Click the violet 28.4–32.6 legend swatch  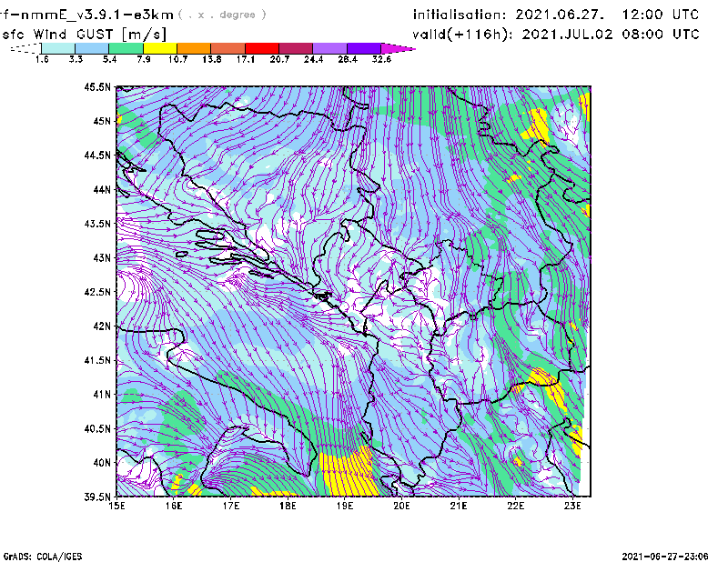coord(364,48)
